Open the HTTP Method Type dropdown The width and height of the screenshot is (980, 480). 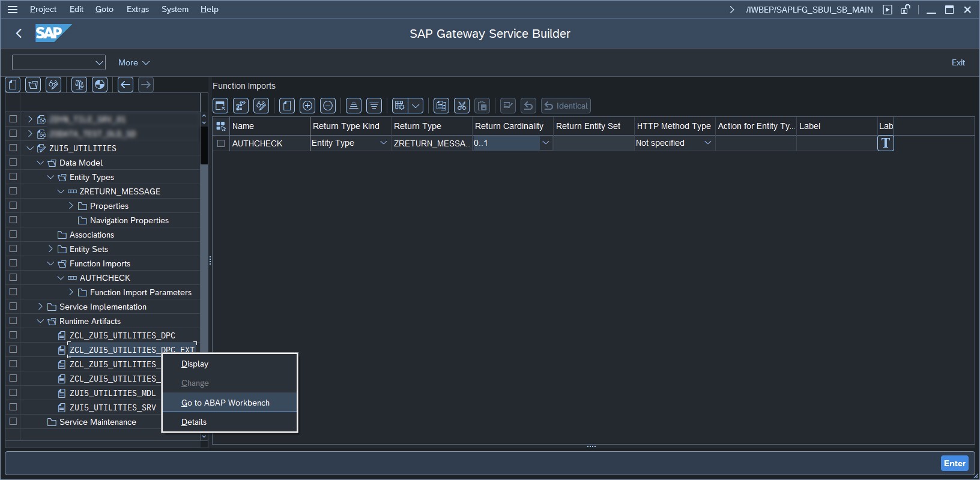coord(707,143)
